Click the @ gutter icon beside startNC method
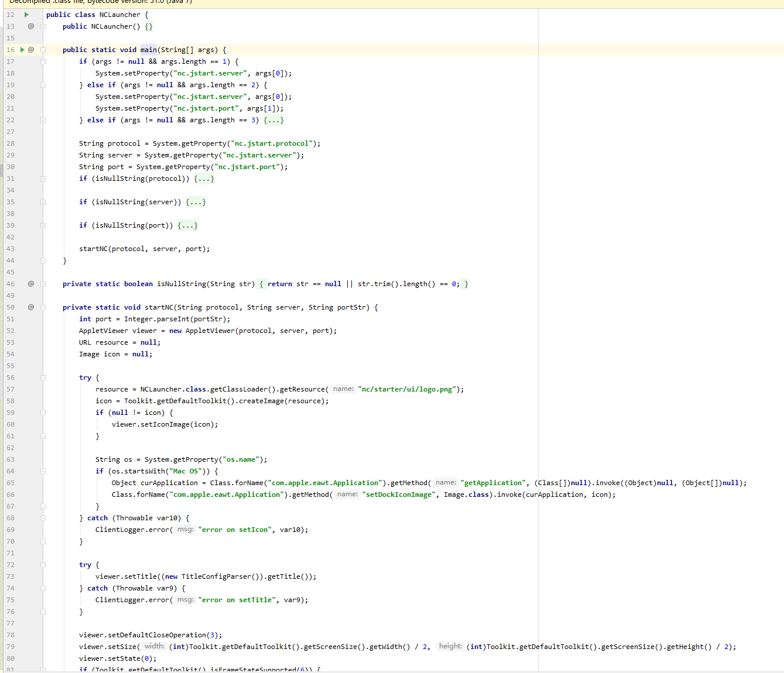The height and width of the screenshot is (673, 784). [x=31, y=307]
